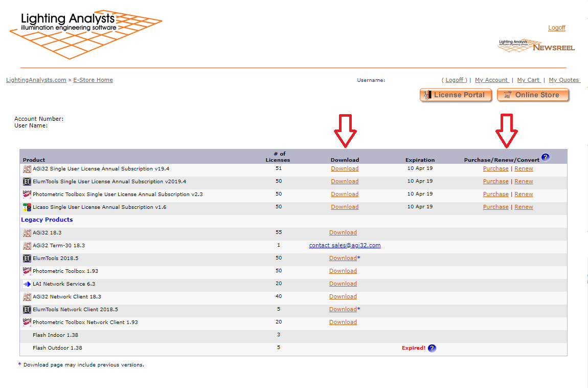Download ElumTools Single User v2019.4
Viewport: 588px width, 388px height.
click(x=345, y=182)
